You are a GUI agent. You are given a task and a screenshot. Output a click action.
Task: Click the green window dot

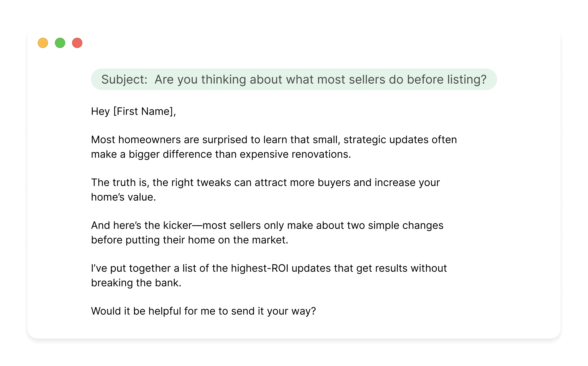60,43
